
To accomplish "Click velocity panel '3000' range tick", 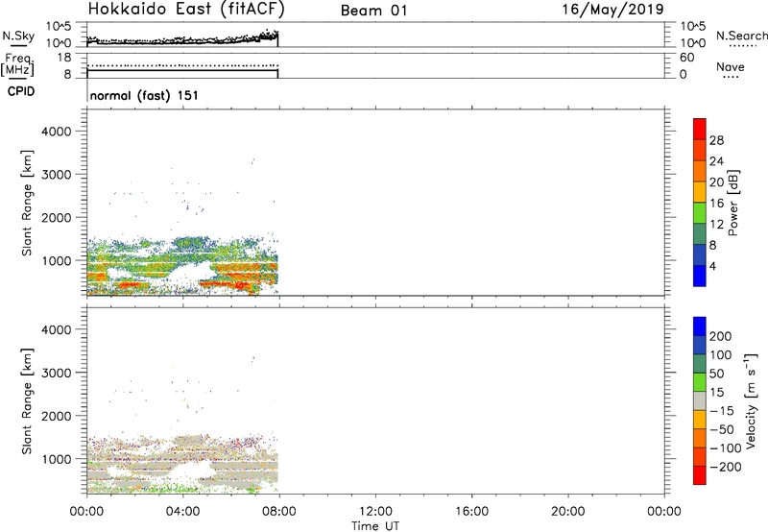I will pyautogui.click(x=57, y=373).
